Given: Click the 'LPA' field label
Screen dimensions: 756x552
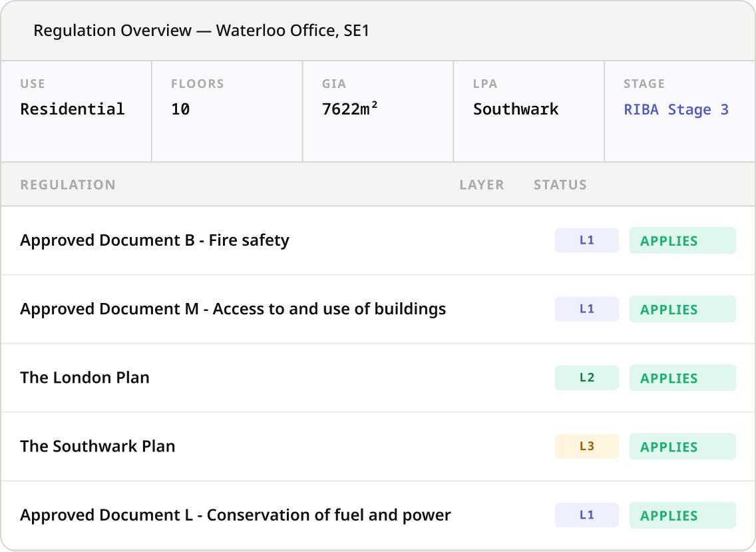Looking at the screenshot, I should tap(485, 84).
